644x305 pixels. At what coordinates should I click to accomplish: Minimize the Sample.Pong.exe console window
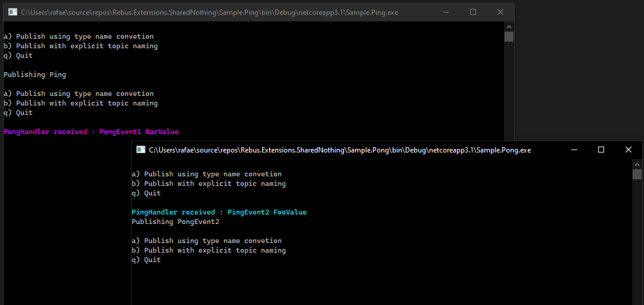click(x=574, y=150)
